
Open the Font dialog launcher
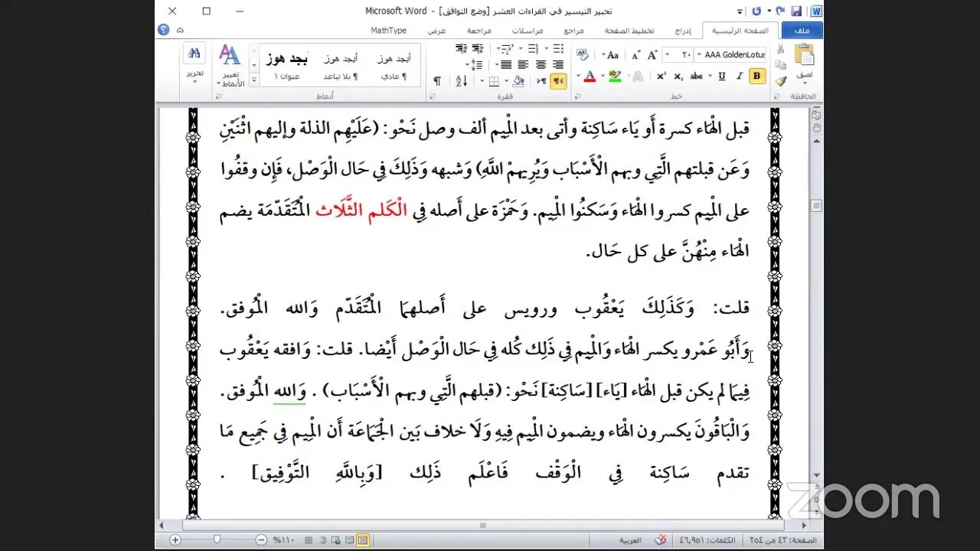click(x=577, y=96)
